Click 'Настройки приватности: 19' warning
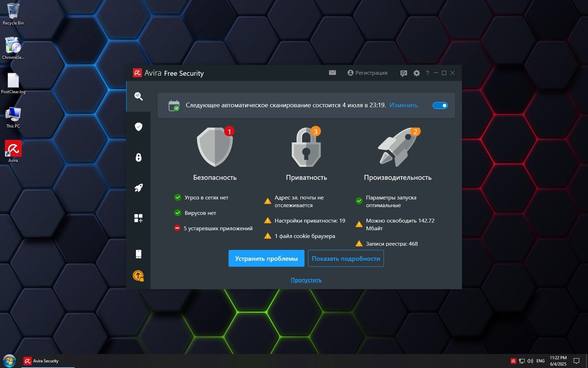The width and height of the screenshot is (588, 368). click(305, 221)
